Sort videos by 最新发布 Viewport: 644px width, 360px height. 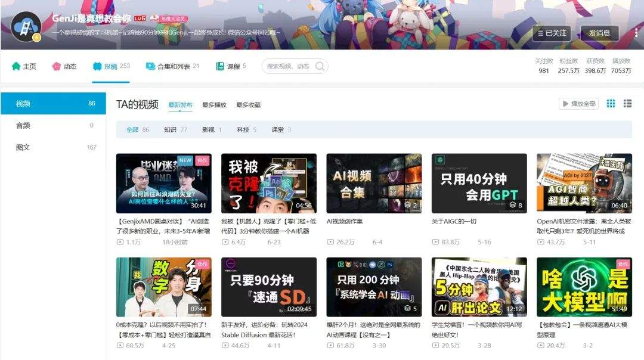(180, 105)
